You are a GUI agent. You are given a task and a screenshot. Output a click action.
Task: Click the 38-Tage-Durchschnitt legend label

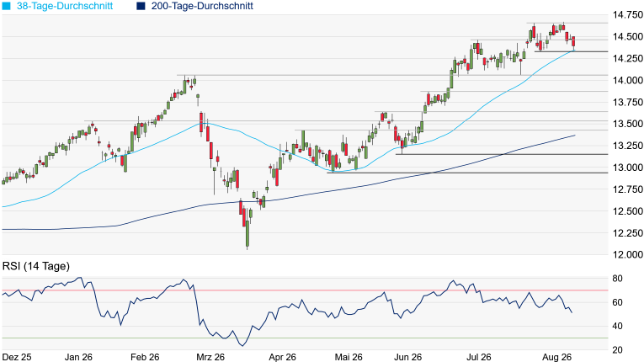pos(65,6)
